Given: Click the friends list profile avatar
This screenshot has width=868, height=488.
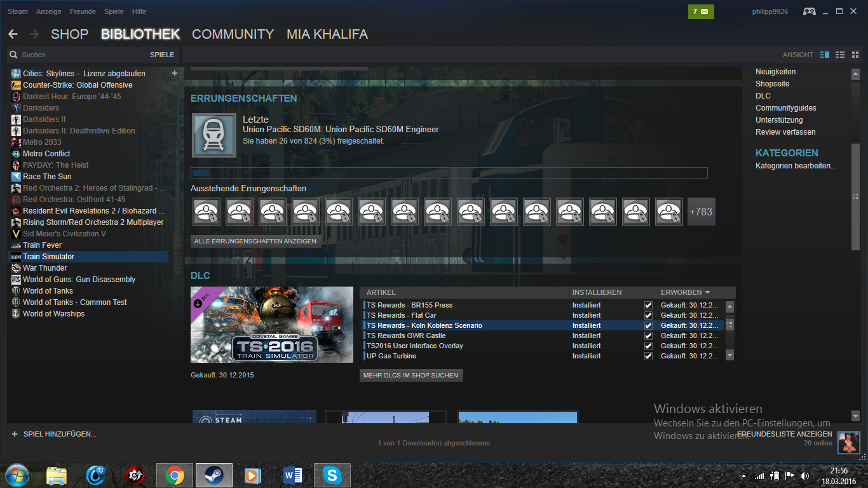Looking at the screenshot, I should pyautogui.click(x=848, y=442).
